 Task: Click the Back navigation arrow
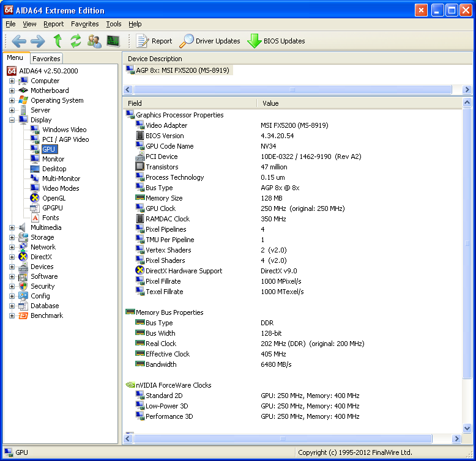pyautogui.click(x=19, y=41)
